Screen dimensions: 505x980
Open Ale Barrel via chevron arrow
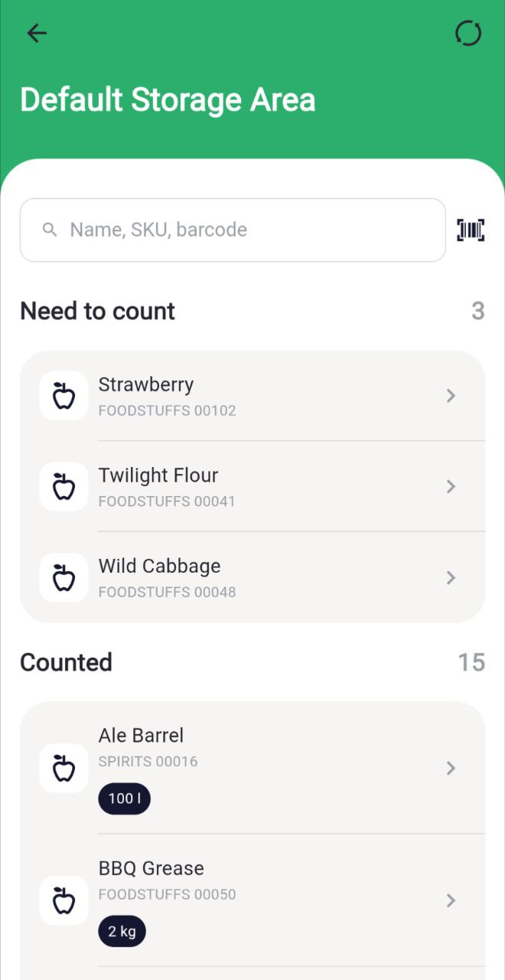[451, 768]
